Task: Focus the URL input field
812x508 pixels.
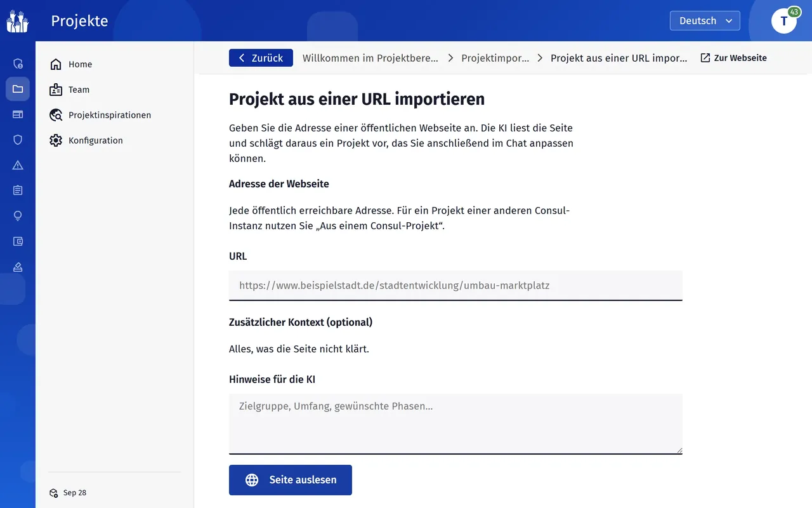Action: click(x=455, y=285)
